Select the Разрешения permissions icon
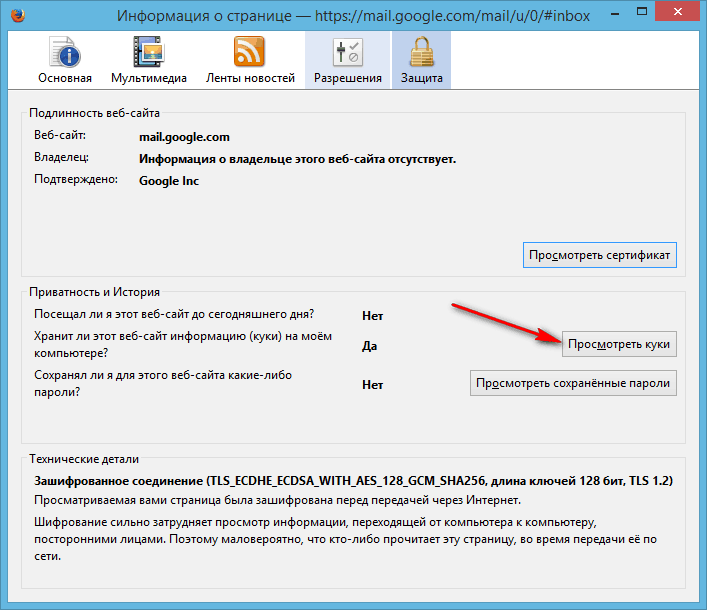 [348, 52]
